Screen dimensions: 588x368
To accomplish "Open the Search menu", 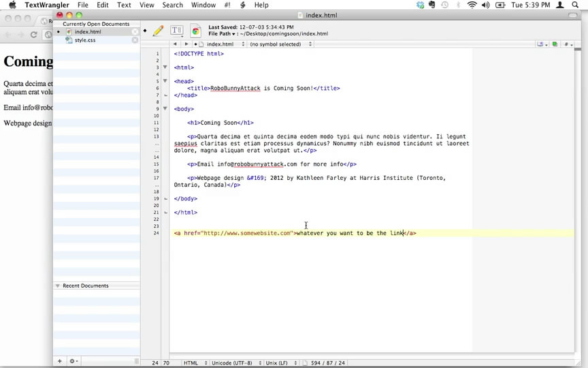I will pos(172,5).
